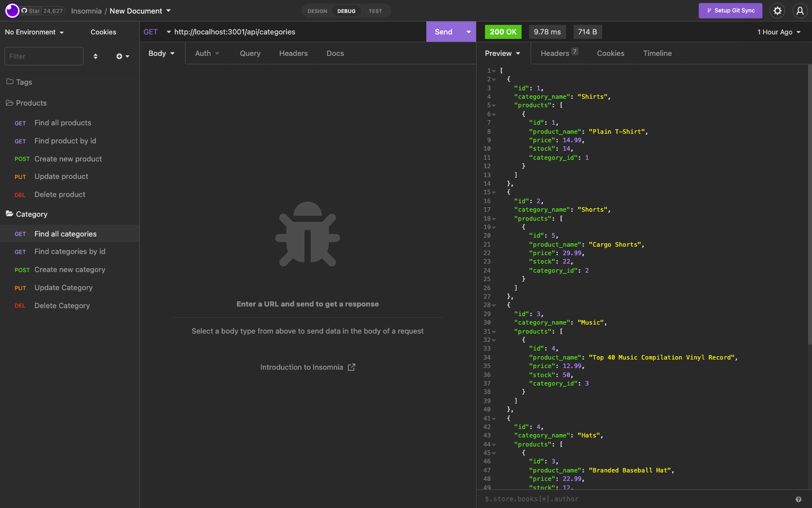
Task: Open the Products folder icon
Action: [9, 103]
